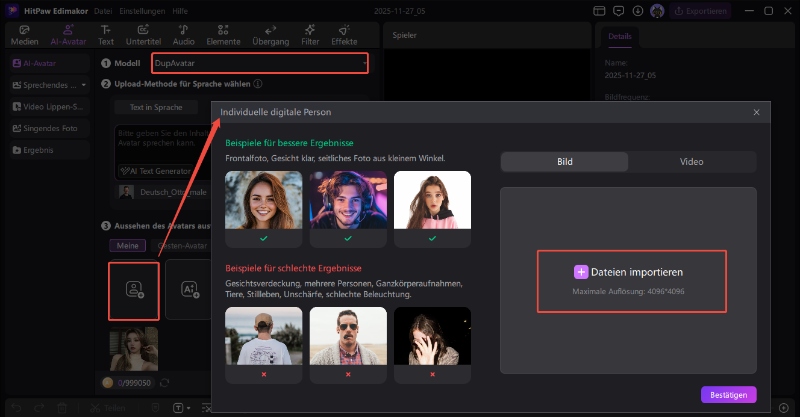Open the Übergang transitions panel

[x=270, y=35]
